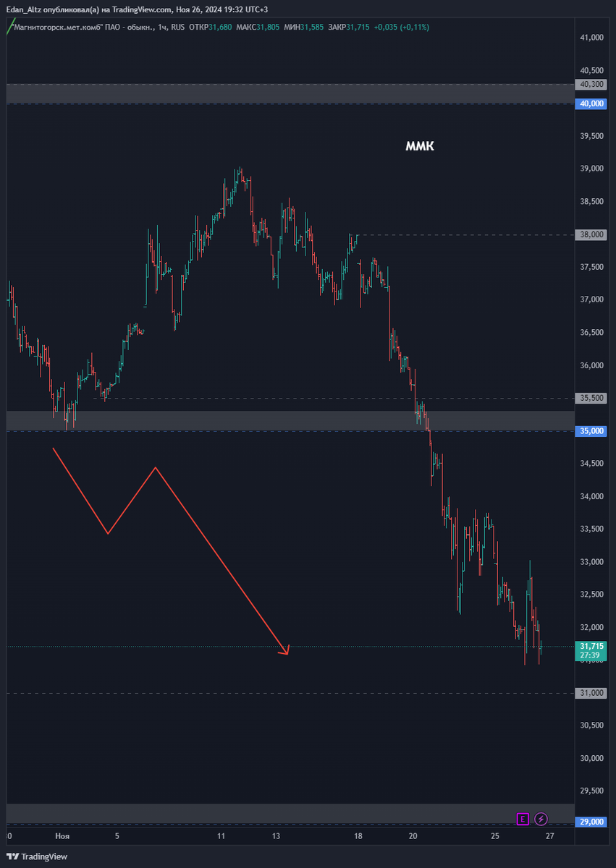The image size is (616, 868).
Task: Click date 20 on the time axis
Action: tap(413, 836)
